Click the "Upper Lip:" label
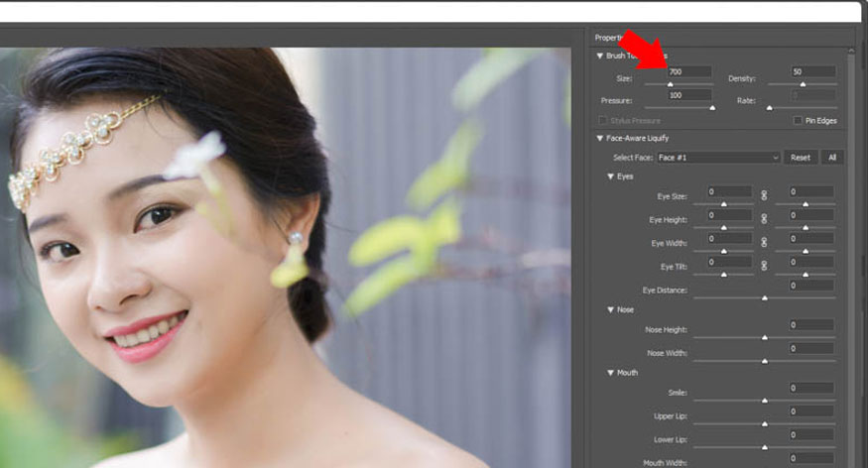The height and width of the screenshot is (468, 868). (671, 416)
